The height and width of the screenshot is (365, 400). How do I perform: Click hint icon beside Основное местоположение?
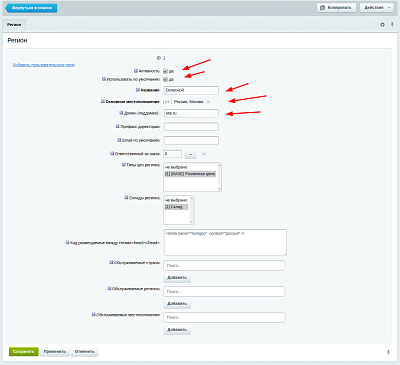103,101
